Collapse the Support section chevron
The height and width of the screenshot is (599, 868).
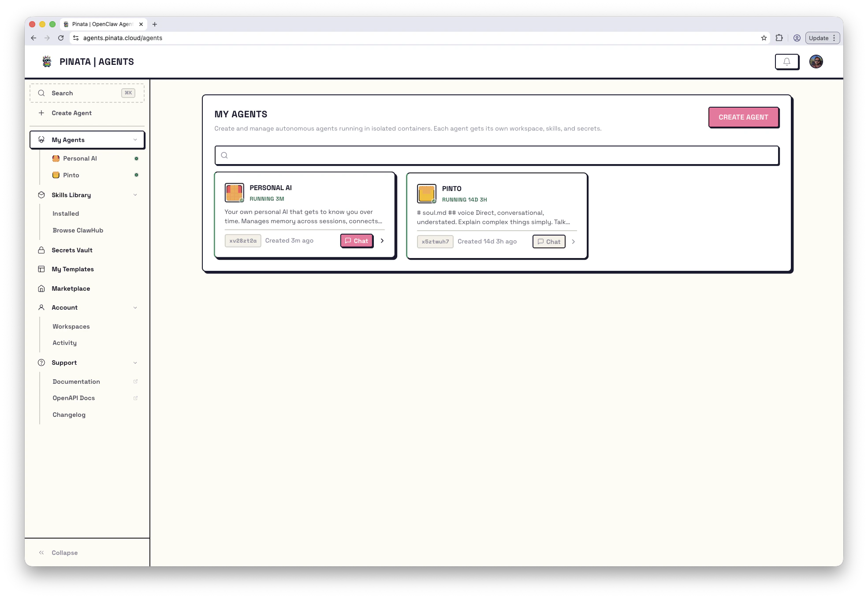pyautogui.click(x=135, y=363)
